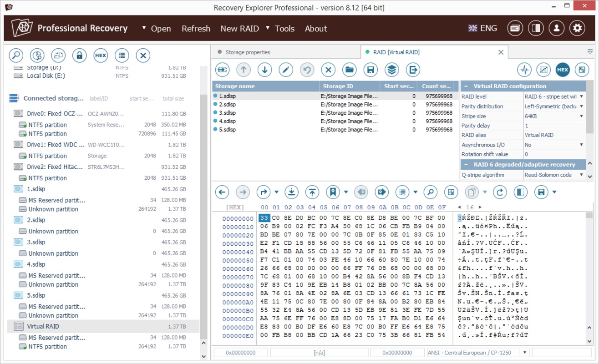Open the RAID level dropdown
Screen dimensions: 599x364
pos(581,96)
